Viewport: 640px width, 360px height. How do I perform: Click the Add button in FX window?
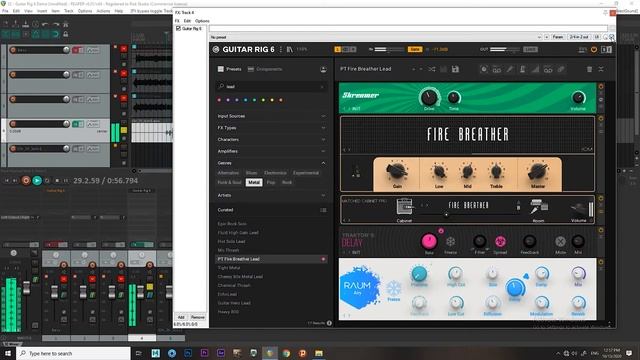pyautogui.click(x=181, y=317)
